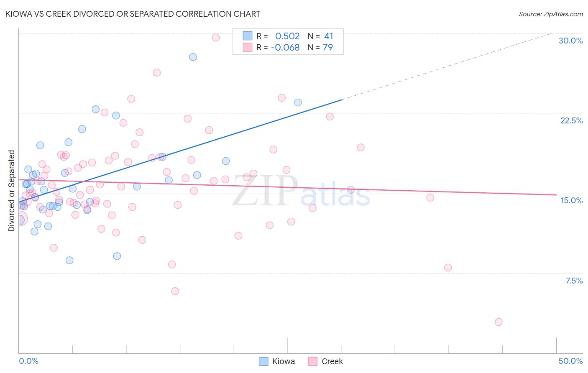This screenshot has width=588, height=373.
Task: Select the Creek legend label
Action: point(332,361)
